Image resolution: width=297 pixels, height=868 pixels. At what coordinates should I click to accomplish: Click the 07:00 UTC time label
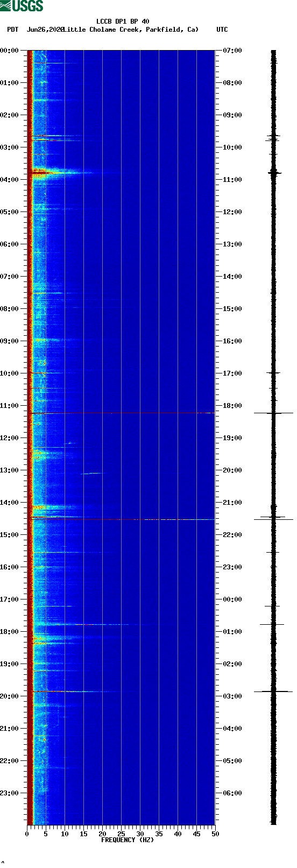click(x=232, y=51)
